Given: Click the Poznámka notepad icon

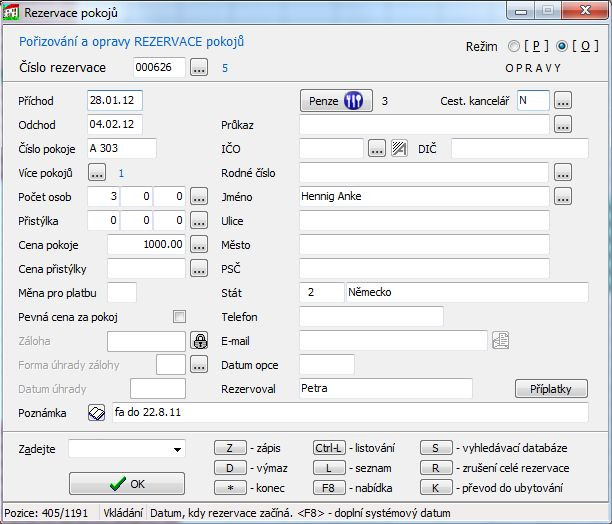Looking at the screenshot, I should click(96, 412).
